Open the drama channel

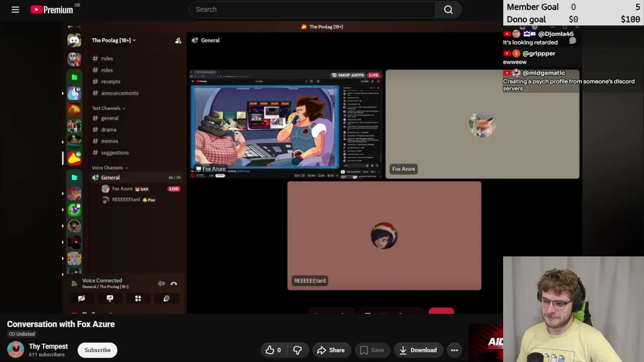pos(109,130)
